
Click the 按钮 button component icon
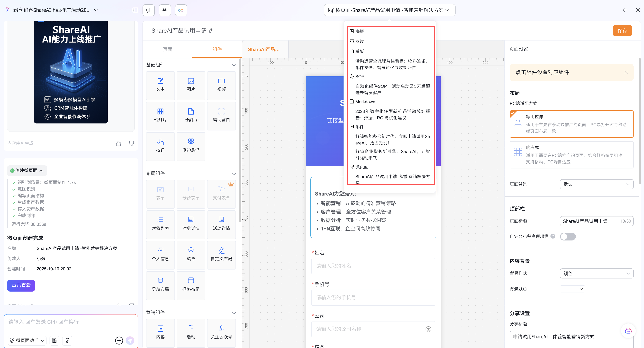(160, 142)
